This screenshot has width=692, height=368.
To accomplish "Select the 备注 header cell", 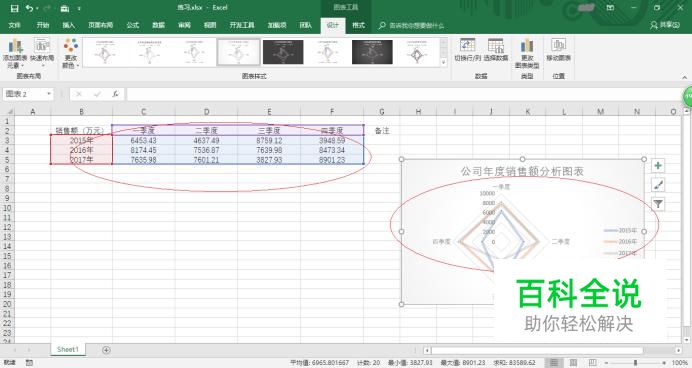I will tap(382, 131).
